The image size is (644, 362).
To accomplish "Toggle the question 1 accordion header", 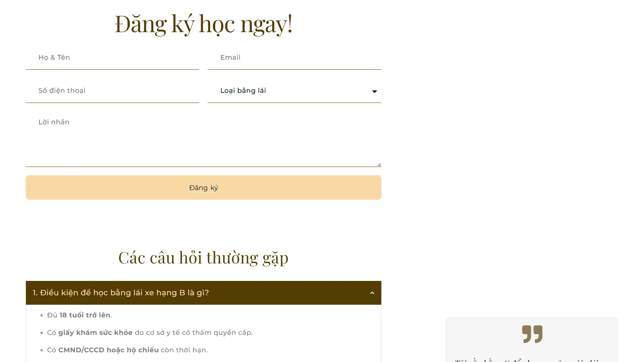I will pyautogui.click(x=203, y=293).
